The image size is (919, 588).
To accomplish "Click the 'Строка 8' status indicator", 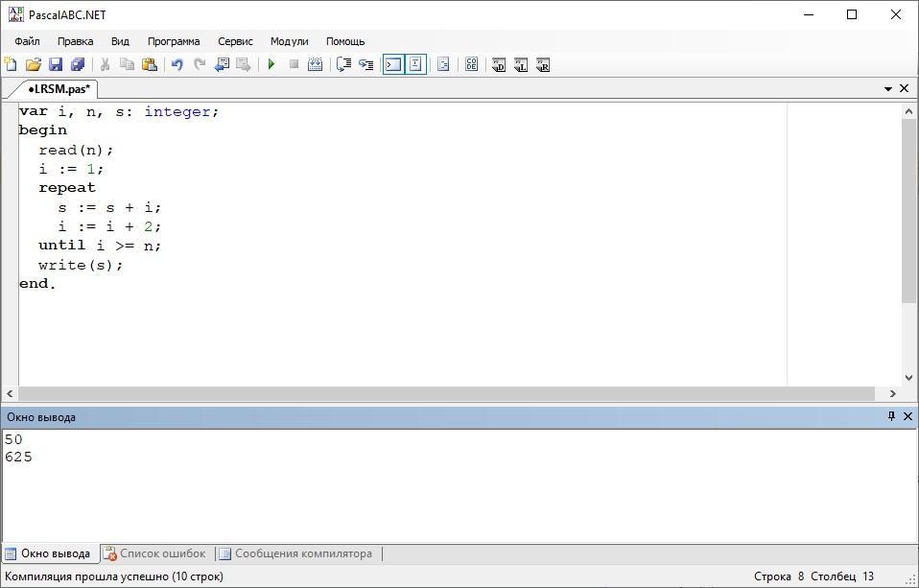I will pyautogui.click(x=779, y=576).
